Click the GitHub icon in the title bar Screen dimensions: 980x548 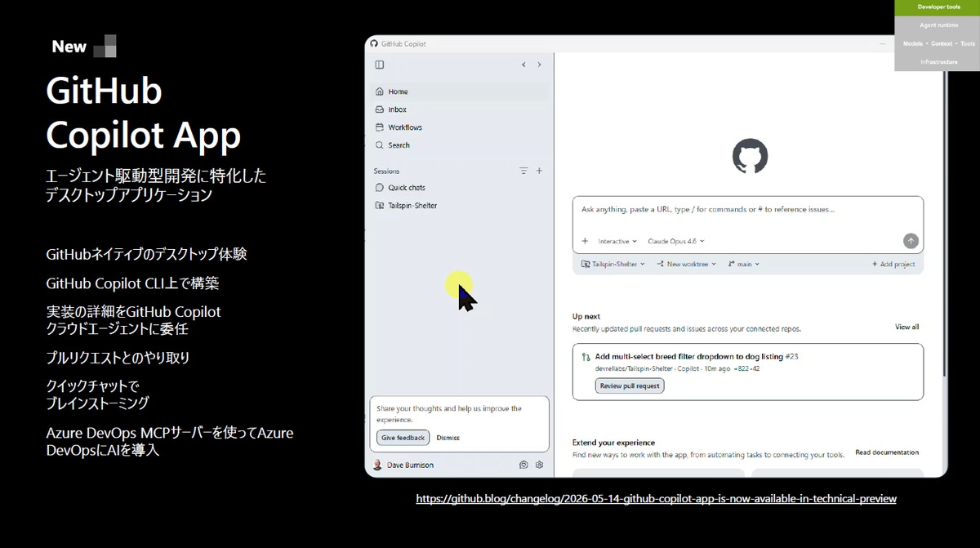coord(374,43)
